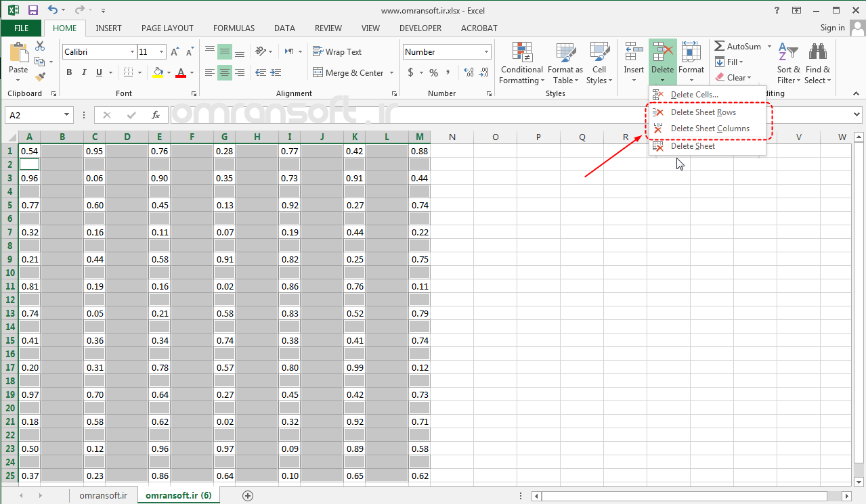Choose Delete Sheet Rows
The width and height of the screenshot is (866, 504).
[x=707, y=112]
